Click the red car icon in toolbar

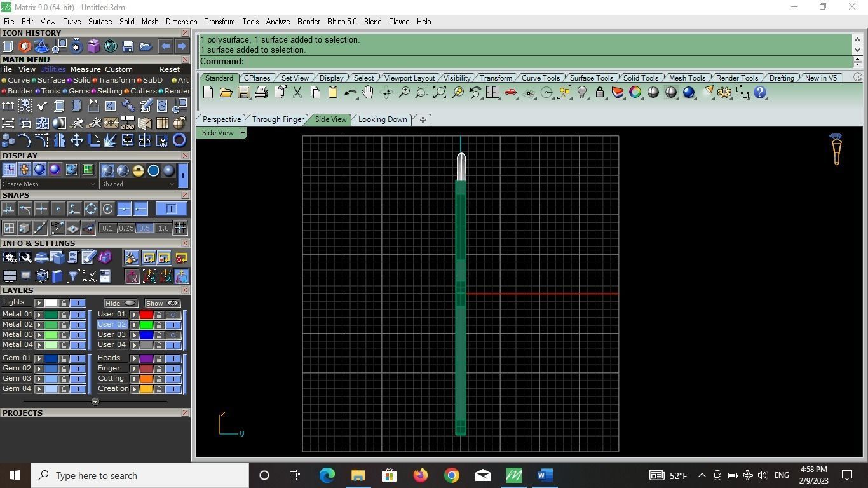pyautogui.click(x=510, y=93)
